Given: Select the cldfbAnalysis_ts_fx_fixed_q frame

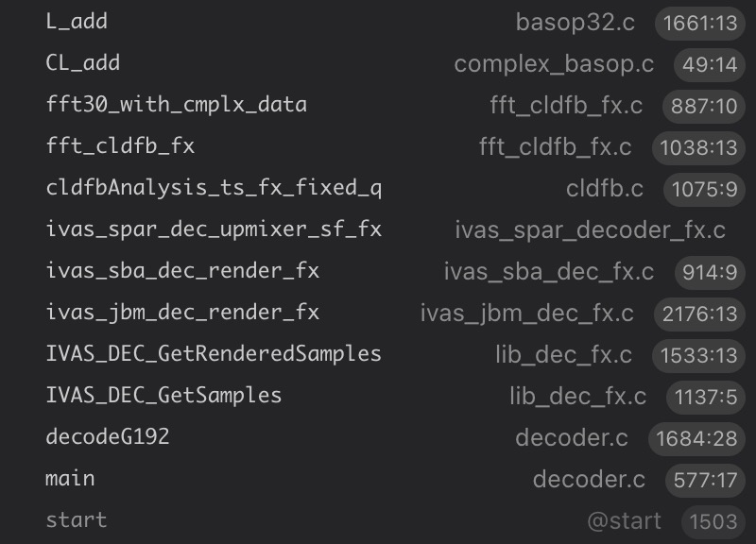Looking at the screenshot, I should click(x=214, y=188).
